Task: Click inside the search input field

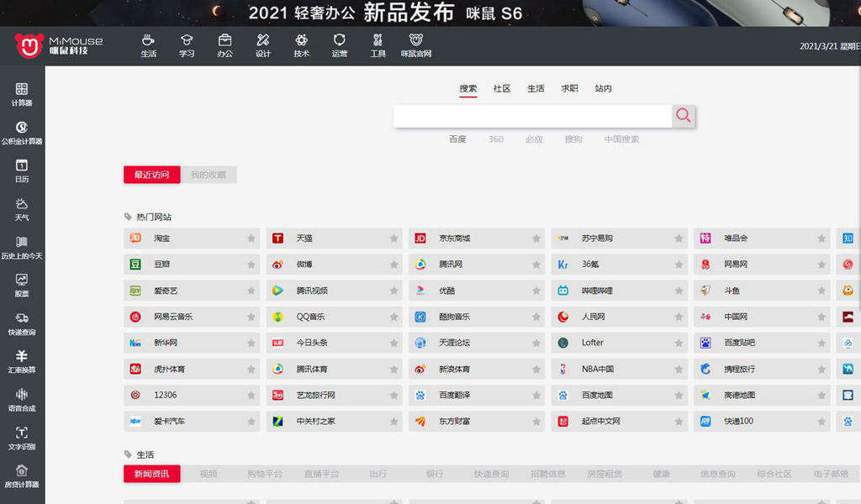Action: coord(532,116)
